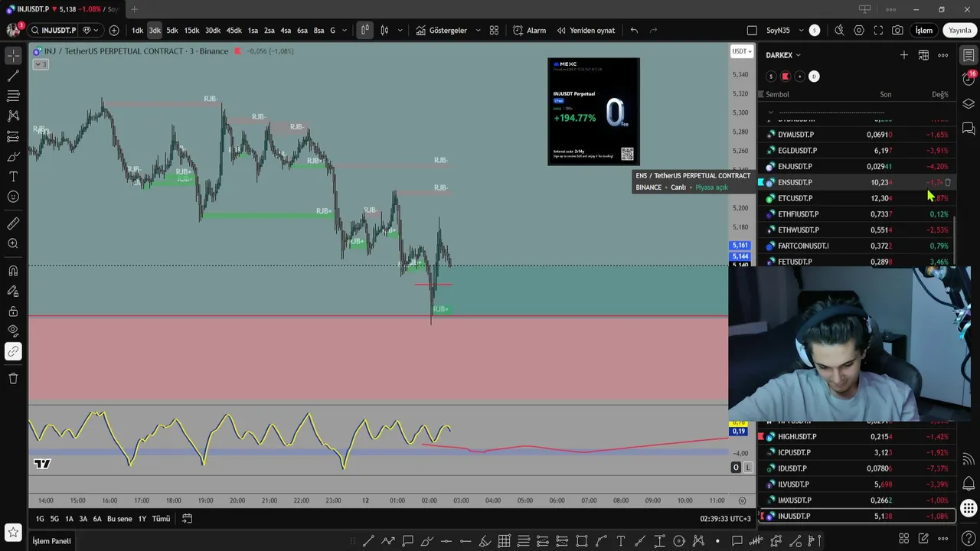
Task: Open quick search lightning icon
Action: (839, 31)
